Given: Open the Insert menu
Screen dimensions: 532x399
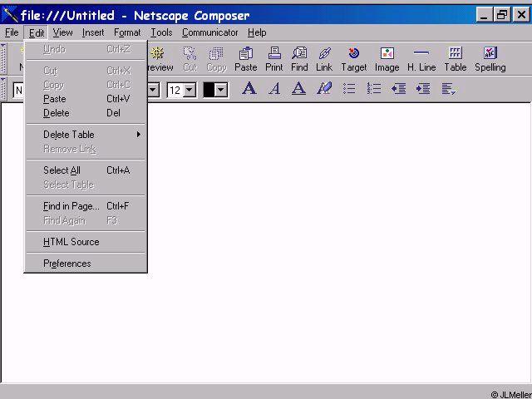Looking at the screenshot, I should tap(93, 32).
